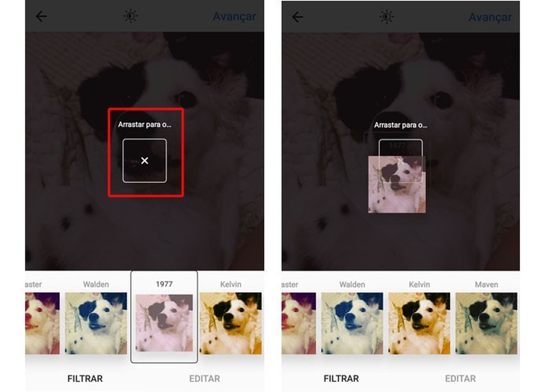Tap the back arrow in left screenshot

pyautogui.click(x=42, y=17)
